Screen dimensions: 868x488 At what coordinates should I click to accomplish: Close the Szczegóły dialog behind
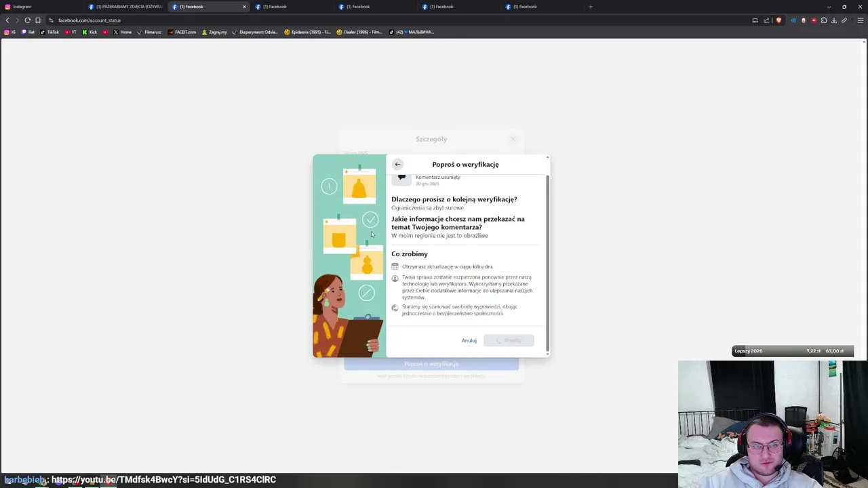point(513,139)
